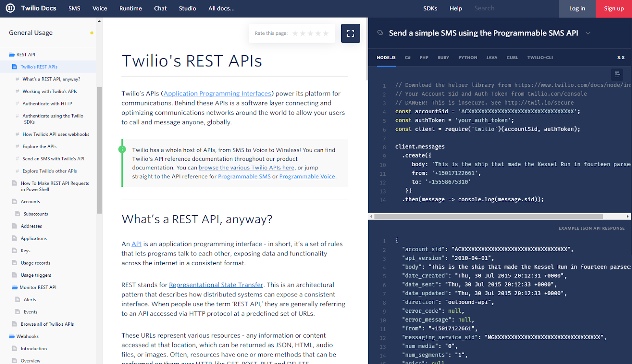This screenshot has height=364, width=632.
Task: Follow the Programmable Voice link
Action: pos(307,176)
